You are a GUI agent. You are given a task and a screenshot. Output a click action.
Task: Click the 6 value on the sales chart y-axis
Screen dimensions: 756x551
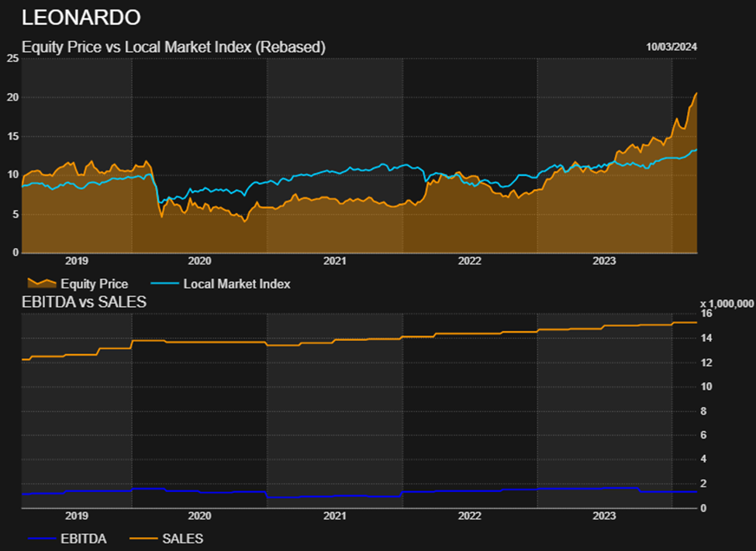(703, 436)
